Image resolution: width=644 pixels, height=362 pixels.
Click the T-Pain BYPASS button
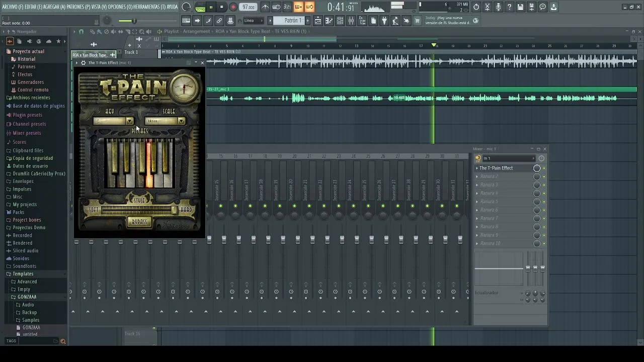click(139, 222)
